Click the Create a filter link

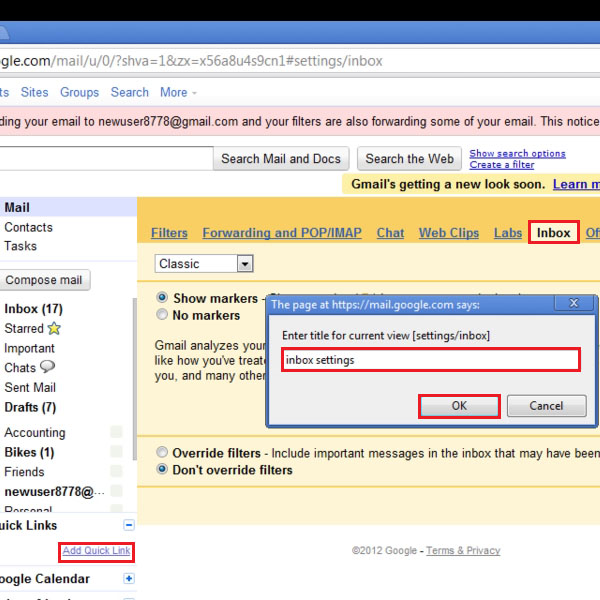(502, 165)
